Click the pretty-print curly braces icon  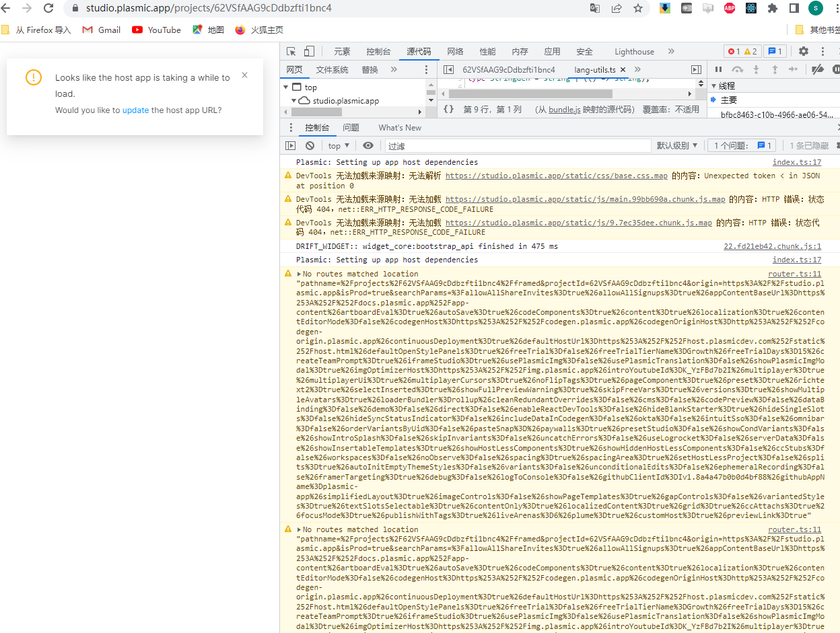pyautogui.click(x=449, y=109)
